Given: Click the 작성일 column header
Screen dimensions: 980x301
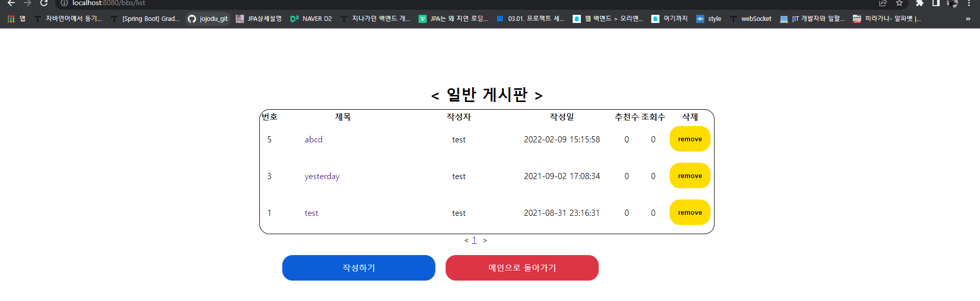Looking at the screenshot, I should (x=562, y=117).
